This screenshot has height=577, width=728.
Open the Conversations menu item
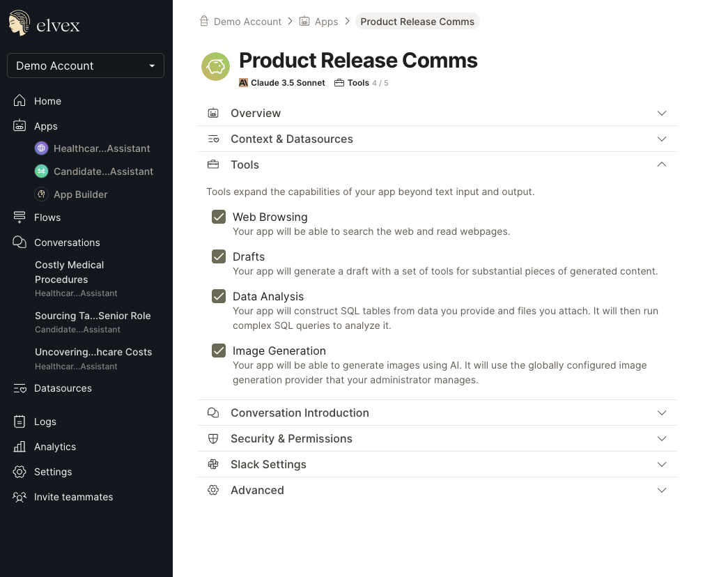[67, 243]
